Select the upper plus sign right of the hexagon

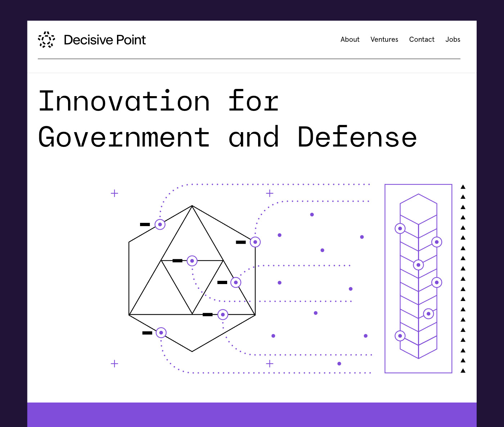[x=270, y=193]
